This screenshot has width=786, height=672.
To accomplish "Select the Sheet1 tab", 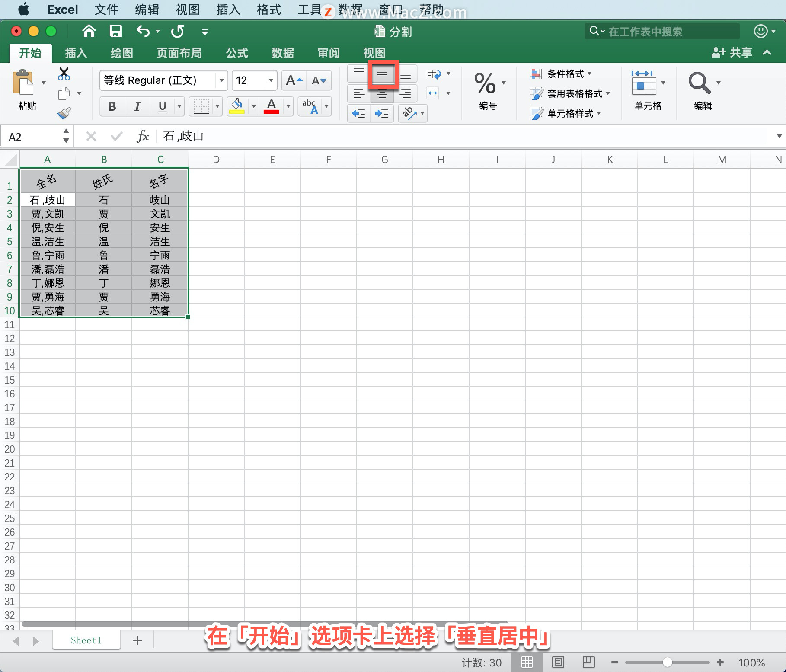I will 86,640.
